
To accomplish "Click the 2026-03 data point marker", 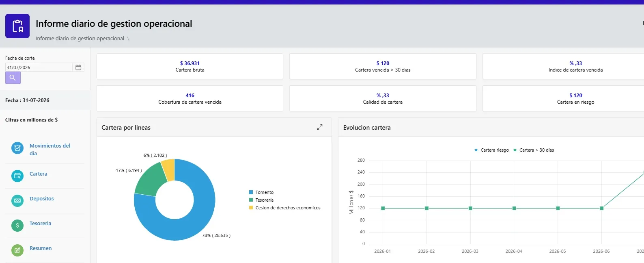I will point(470,208).
